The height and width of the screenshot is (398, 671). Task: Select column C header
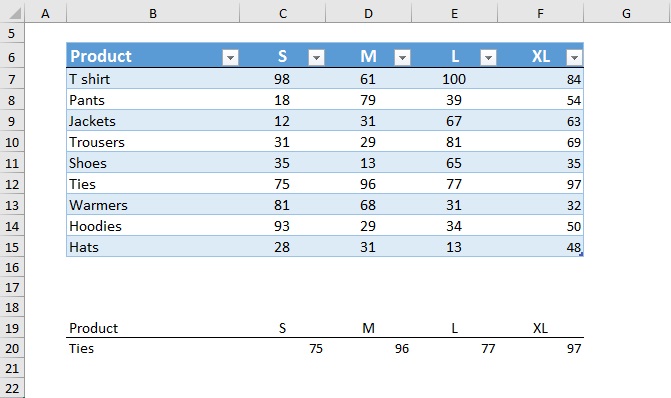coord(282,13)
